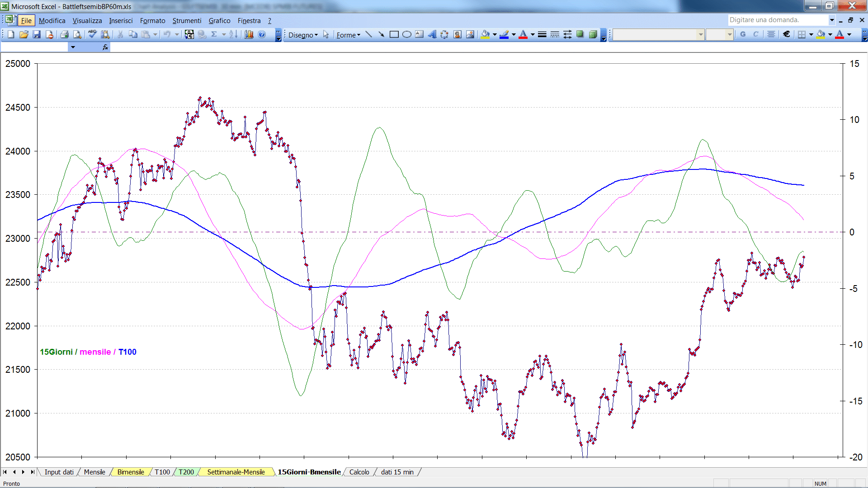Screen dimensions: 868x488
Task: Toggle bold G formatting button
Action: (x=743, y=34)
